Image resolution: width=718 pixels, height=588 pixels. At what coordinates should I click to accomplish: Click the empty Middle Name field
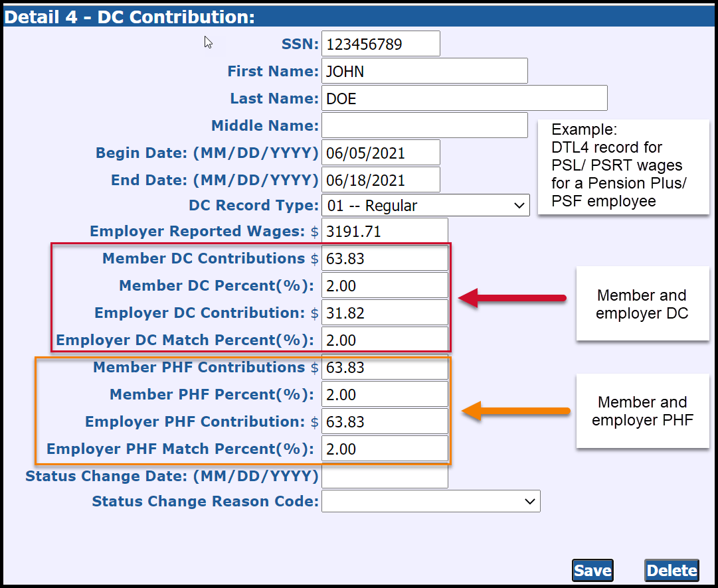424,125
